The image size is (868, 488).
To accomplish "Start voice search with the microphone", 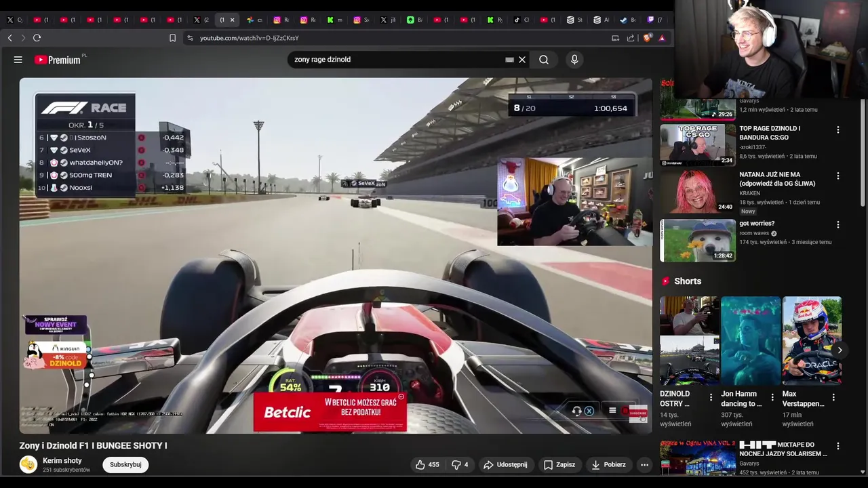I will click(x=574, y=60).
